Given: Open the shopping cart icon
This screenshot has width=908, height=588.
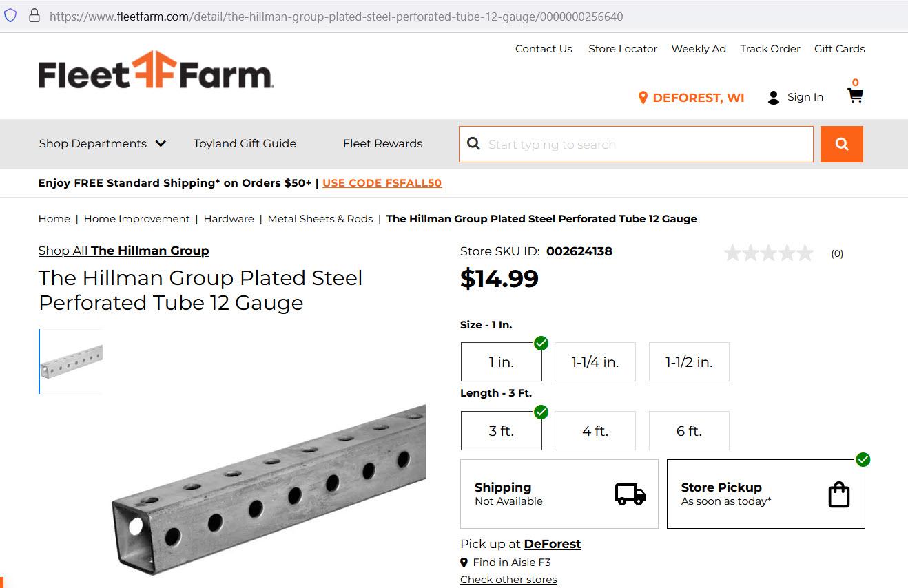Looking at the screenshot, I should click(x=855, y=95).
